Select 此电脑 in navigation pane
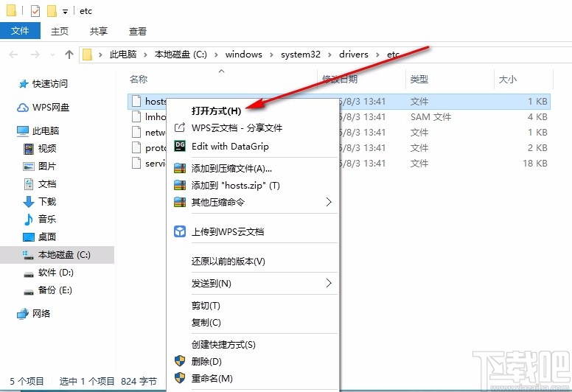572x392 pixels. 46,130
